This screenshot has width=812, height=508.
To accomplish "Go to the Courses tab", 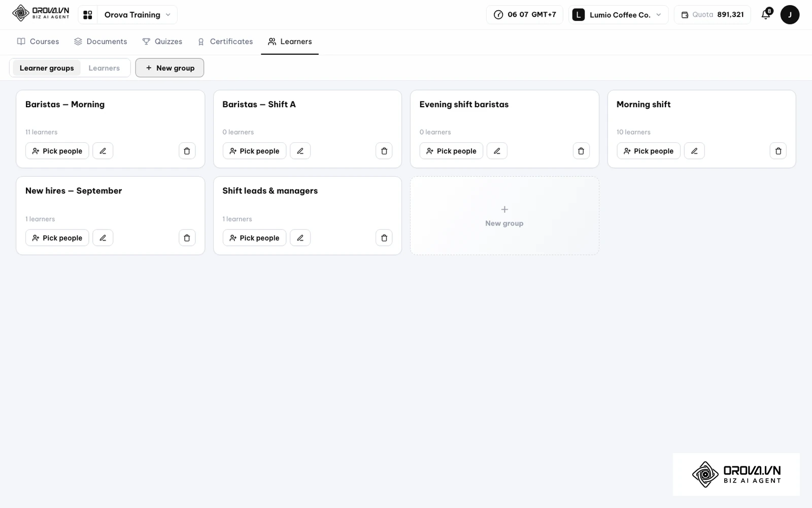I will [38, 42].
